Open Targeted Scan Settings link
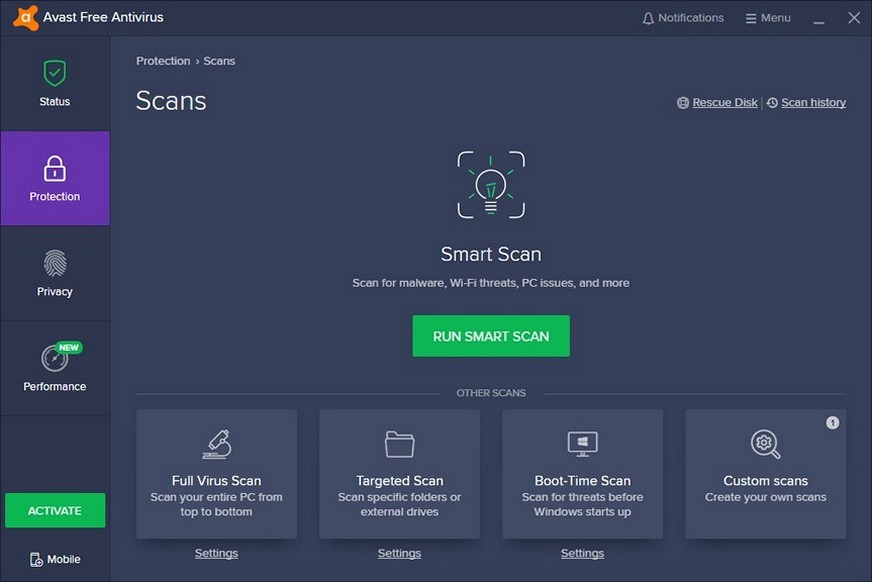 click(x=399, y=554)
